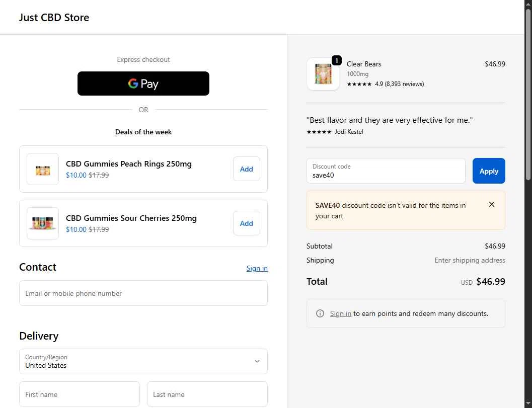Screen dimensions: 532x408
Task: Click the Last name field
Action: (207, 394)
